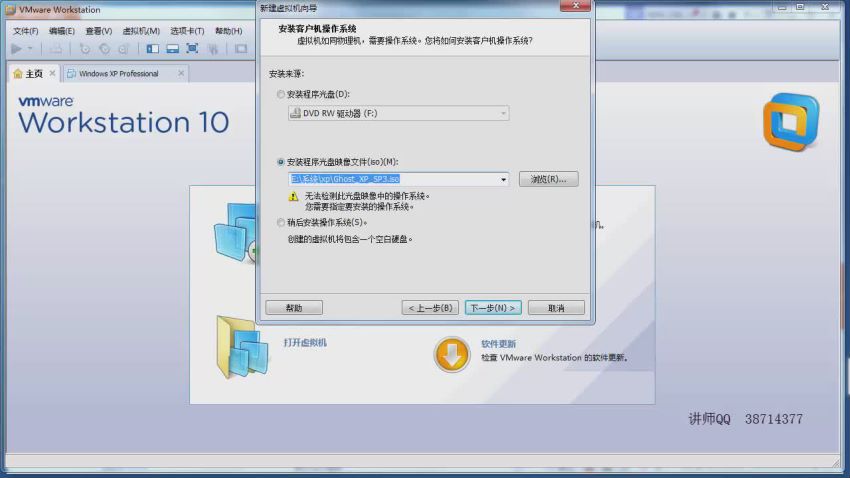The image size is (850, 478).
Task: Close the Windows XP Professional tab
Action: (181, 73)
